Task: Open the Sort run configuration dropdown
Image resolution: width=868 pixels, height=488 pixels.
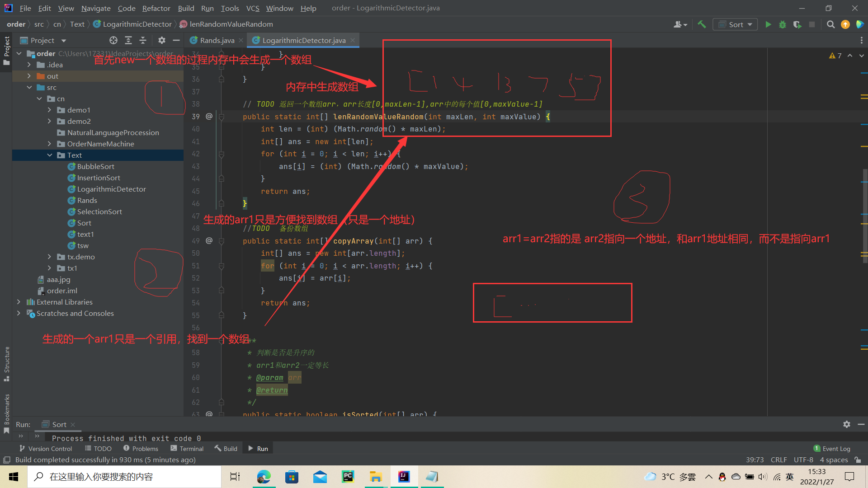Action: [x=736, y=24]
